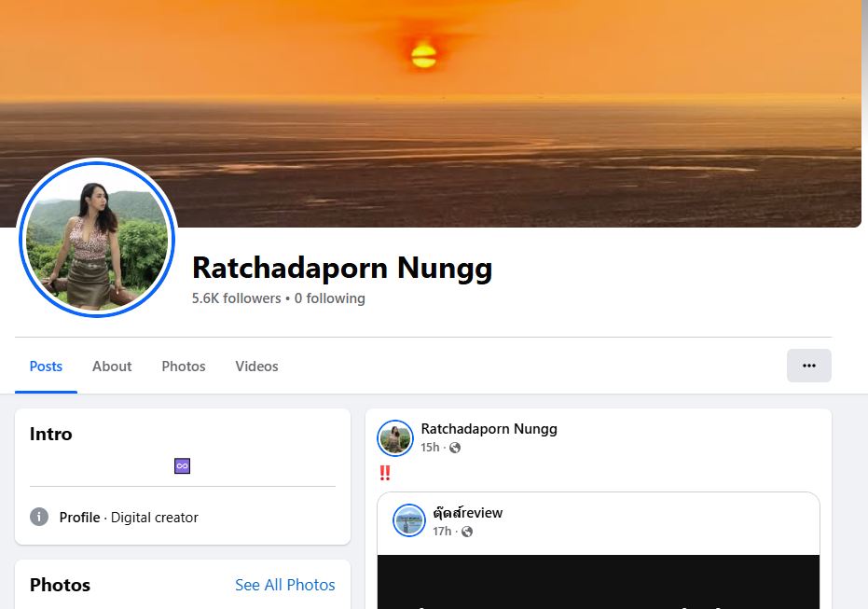Click the red double exclamation emoji

[x=385, y=473]
